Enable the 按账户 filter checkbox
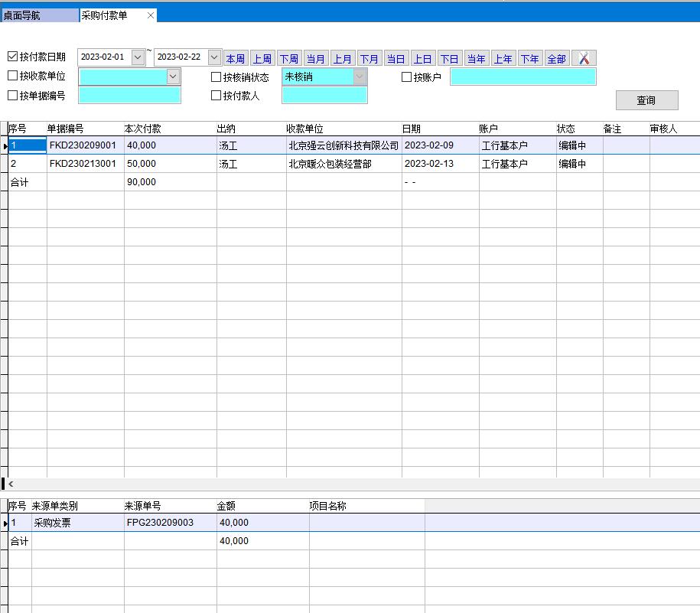This screenshot has width=700, height=613. click(407, 77)
